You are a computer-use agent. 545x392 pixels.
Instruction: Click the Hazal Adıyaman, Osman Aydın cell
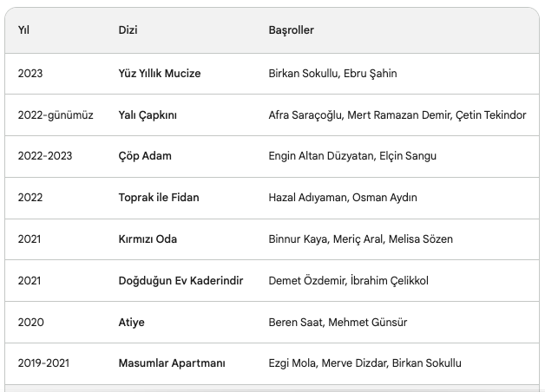tap(342, 198)
